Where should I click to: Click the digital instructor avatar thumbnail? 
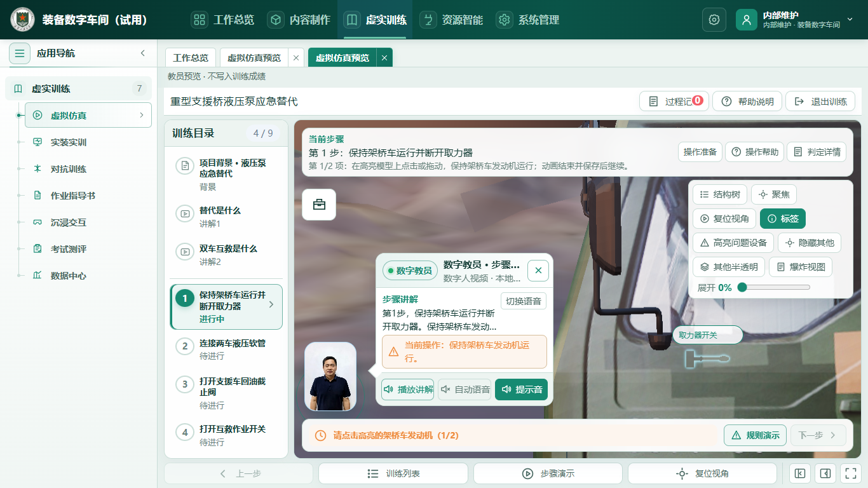coord(330,377)
